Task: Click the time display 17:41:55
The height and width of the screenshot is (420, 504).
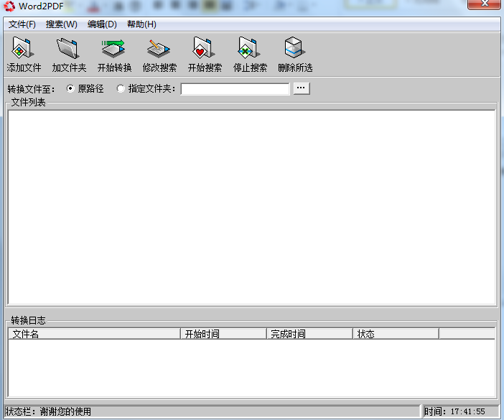Action: pos(467,411)
